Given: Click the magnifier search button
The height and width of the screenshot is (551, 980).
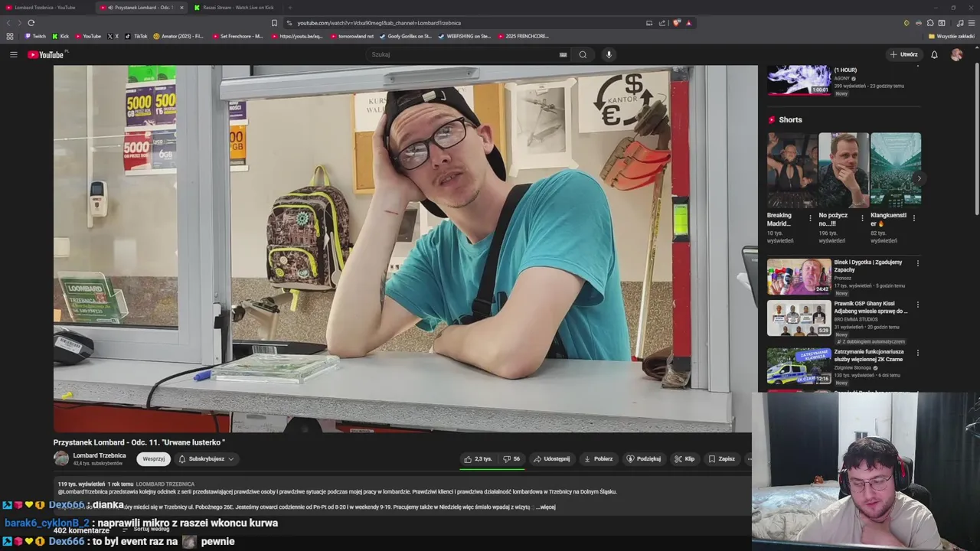Looking at the screenshot, I should pyautogui.click(x=583, y=54).
